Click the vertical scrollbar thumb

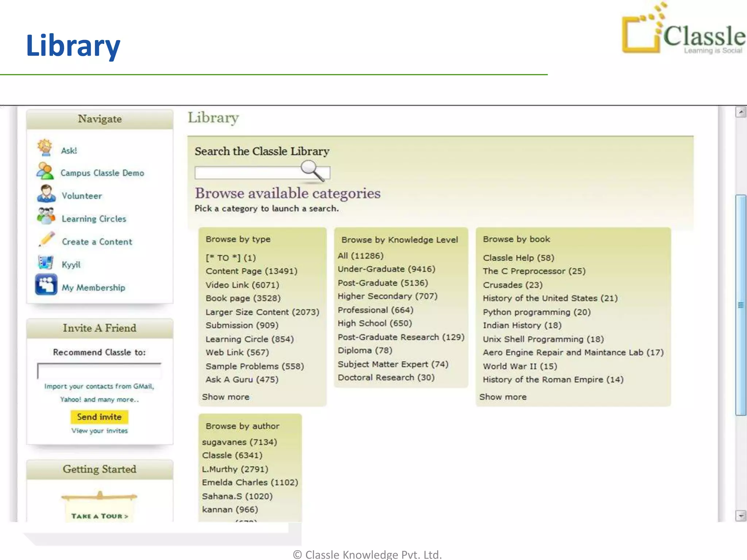pos(741,305)
